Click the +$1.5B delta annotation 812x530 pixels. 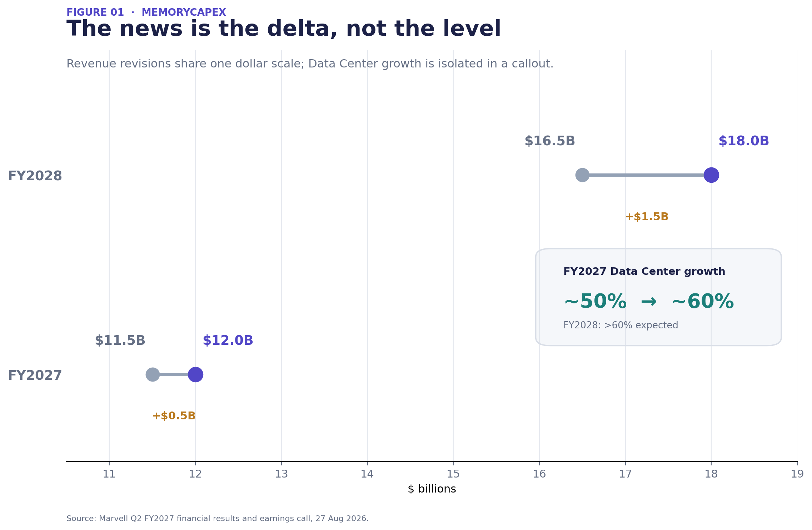[x=647, y=217]
